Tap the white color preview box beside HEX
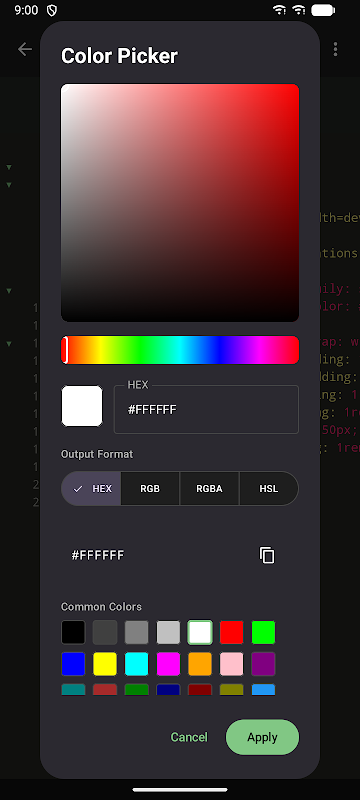This screenshot has height=800, width=360. [x=82, y=406]
